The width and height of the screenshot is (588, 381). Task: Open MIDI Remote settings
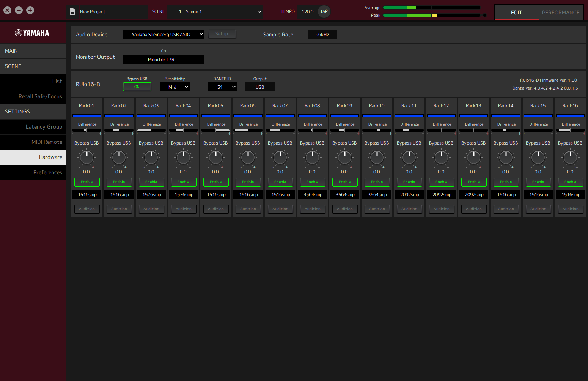tap(33, 142)
